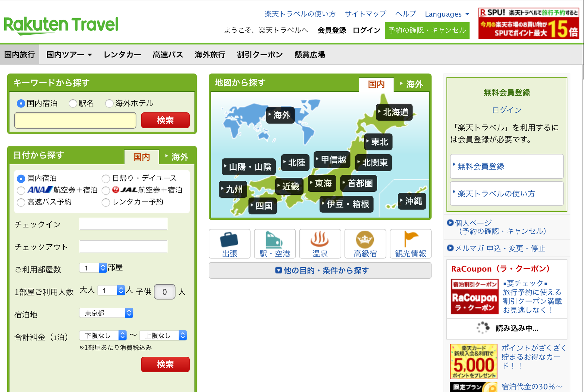Select 高速バス予約 radio button

click(x=21, y=203)
